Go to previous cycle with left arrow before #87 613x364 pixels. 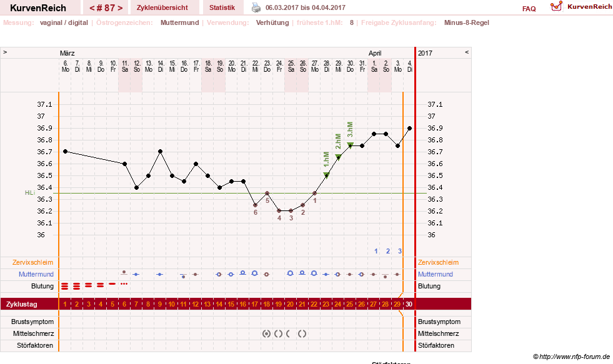92,8
